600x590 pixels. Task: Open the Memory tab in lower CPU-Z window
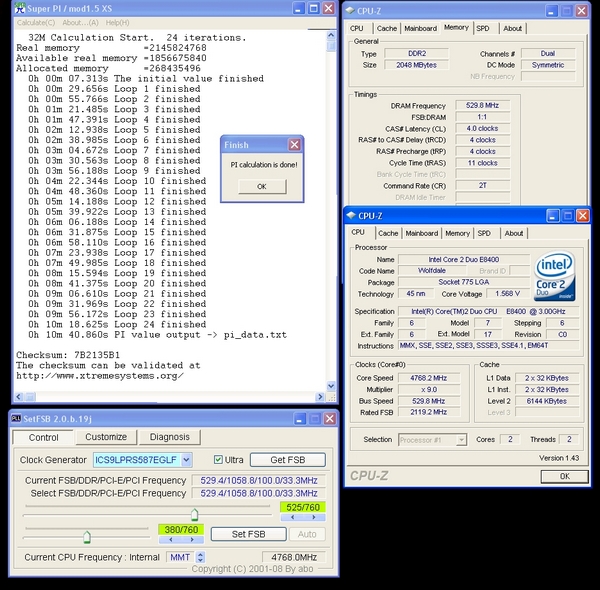point(457,233)
